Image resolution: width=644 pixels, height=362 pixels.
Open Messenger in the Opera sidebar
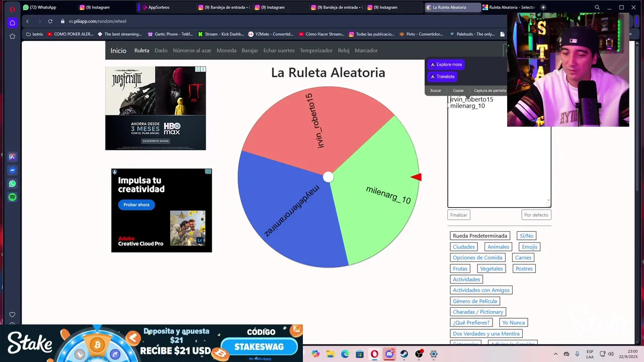(x=12, y=170)
